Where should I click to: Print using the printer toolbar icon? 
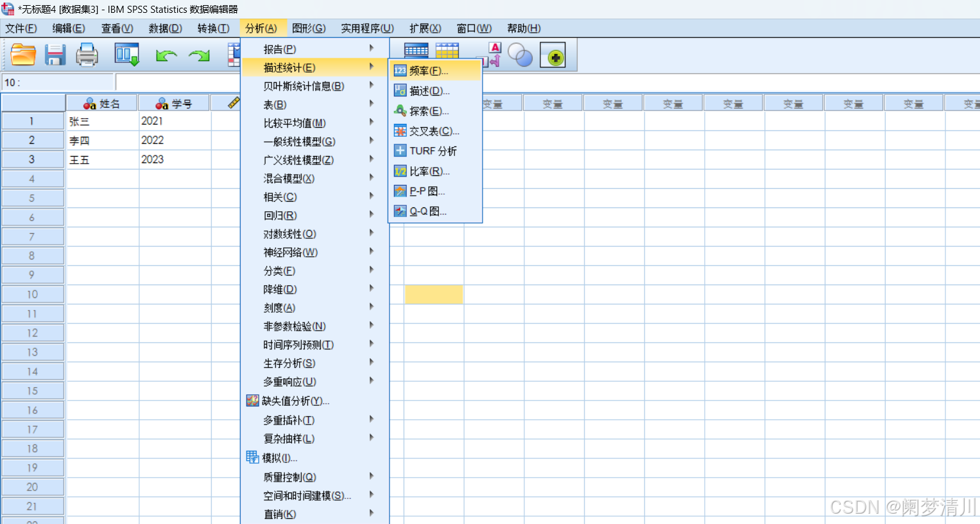coord(87,55)
